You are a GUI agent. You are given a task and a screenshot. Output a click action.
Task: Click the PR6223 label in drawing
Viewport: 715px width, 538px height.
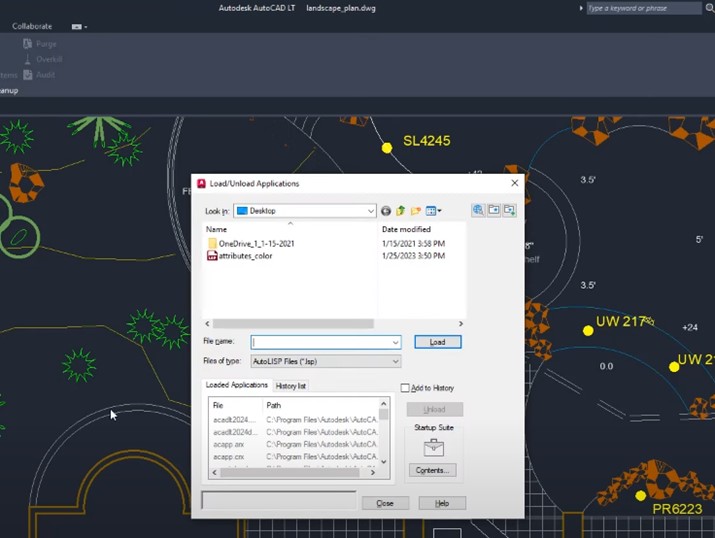click(x=677, y=509)
